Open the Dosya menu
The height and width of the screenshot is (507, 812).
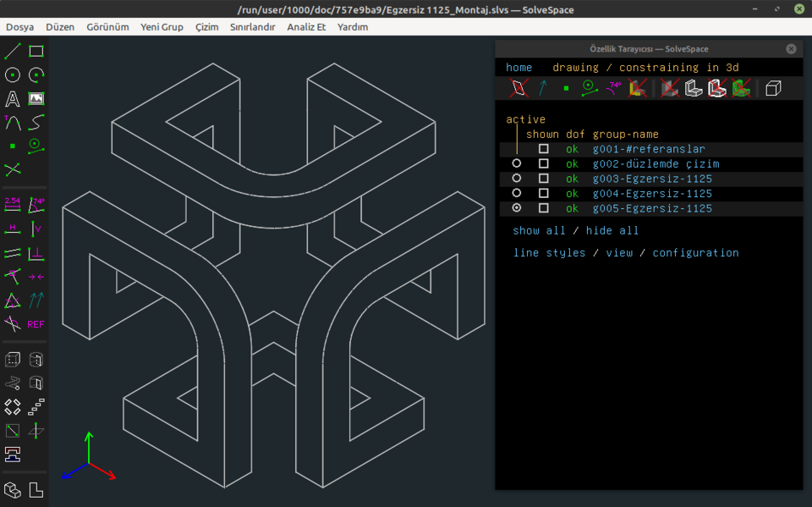tap(20, 27)
